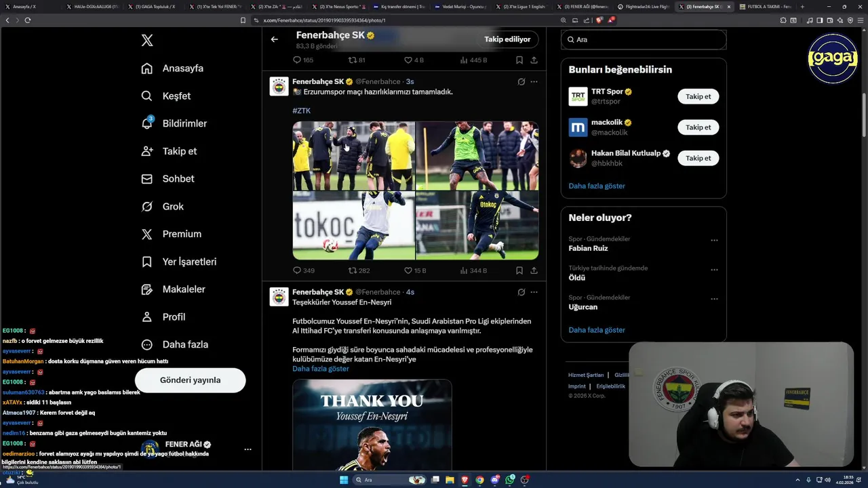Open Grok in the sidebar

[162, 207]
